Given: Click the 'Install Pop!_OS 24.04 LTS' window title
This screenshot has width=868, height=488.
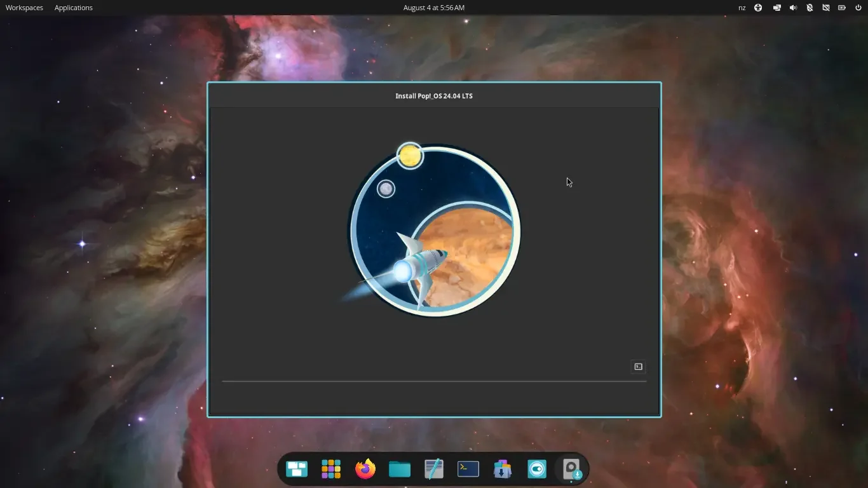Looking at the screenshot, I should coord(434,96).
